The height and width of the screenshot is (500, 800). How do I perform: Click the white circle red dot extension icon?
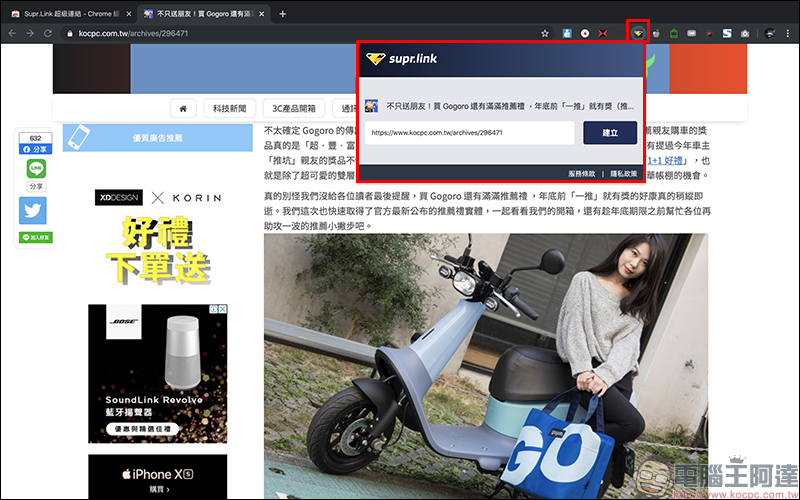[585, 33]
